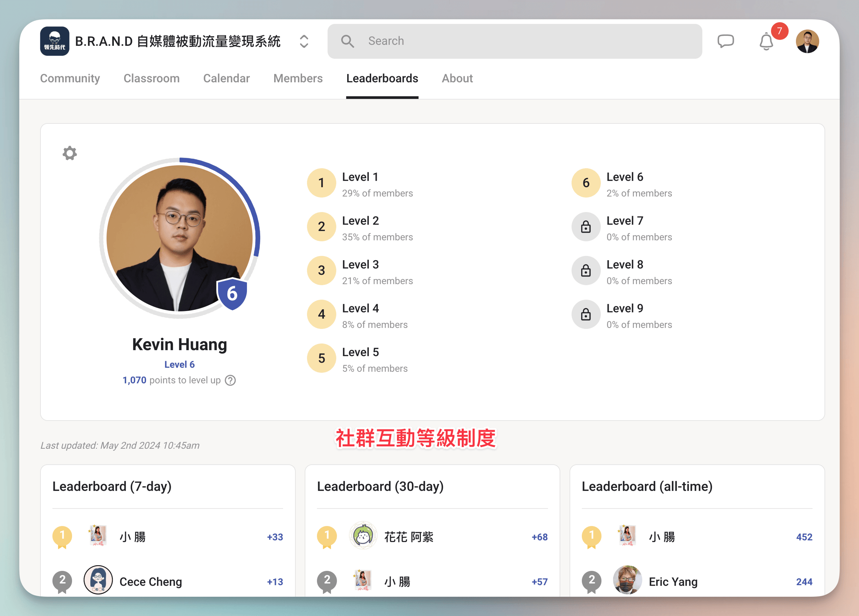Switch to the Community tab
Screen dimensions: 859x616
coord(70,78)
